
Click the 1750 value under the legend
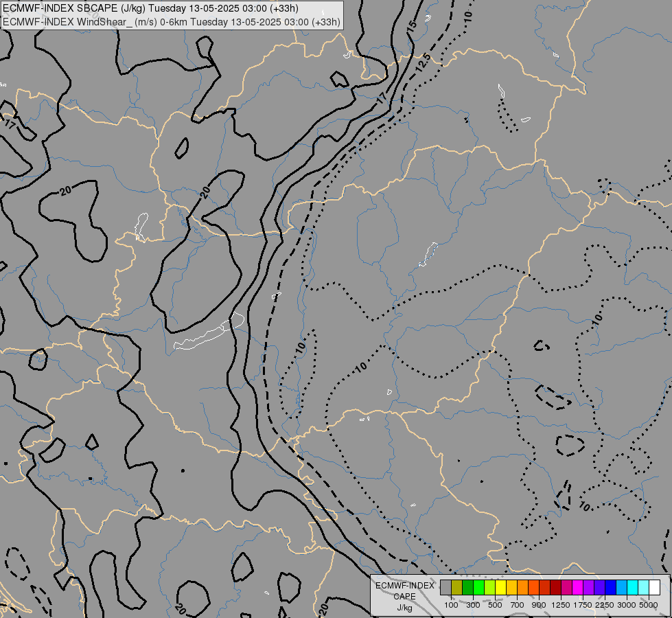[583, 605]
